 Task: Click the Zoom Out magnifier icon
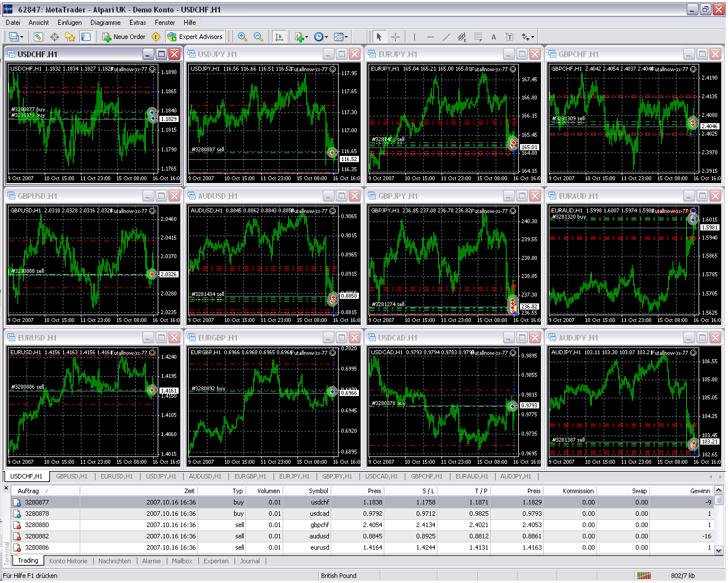point(258,37)
